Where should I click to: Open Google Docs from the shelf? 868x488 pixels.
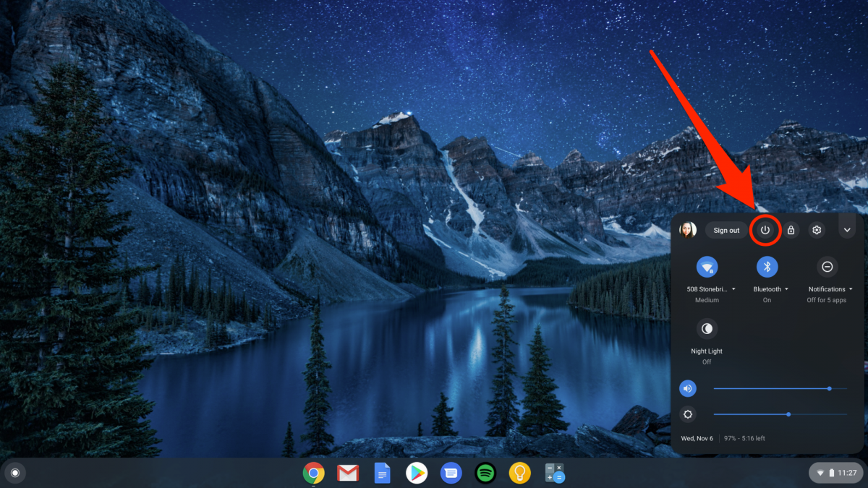(x=383, y=474)
